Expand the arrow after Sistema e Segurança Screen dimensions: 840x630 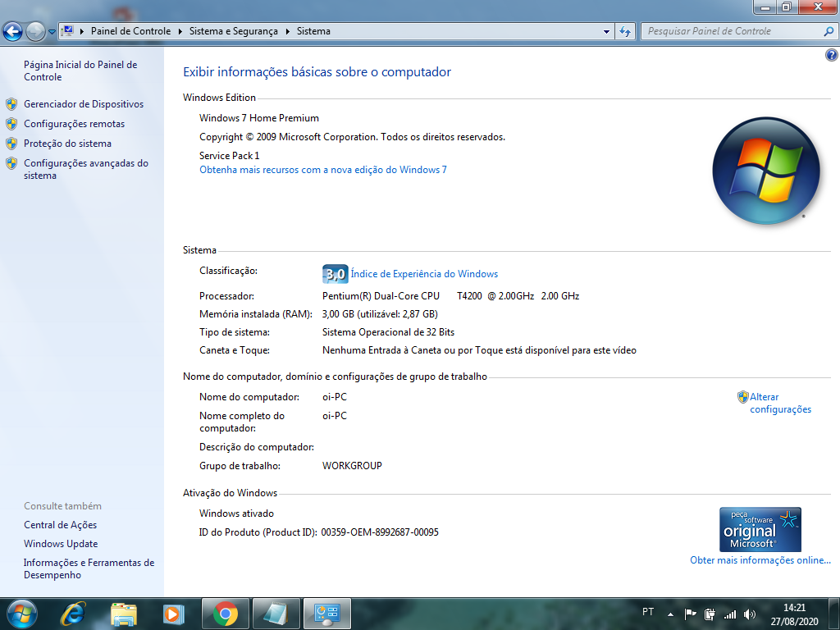coord(287,32)
